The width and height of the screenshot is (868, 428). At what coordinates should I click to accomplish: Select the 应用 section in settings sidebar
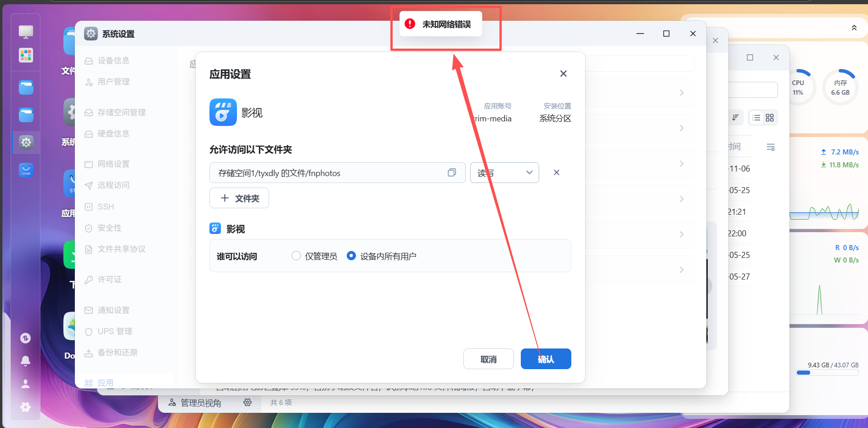coord(105,383)
